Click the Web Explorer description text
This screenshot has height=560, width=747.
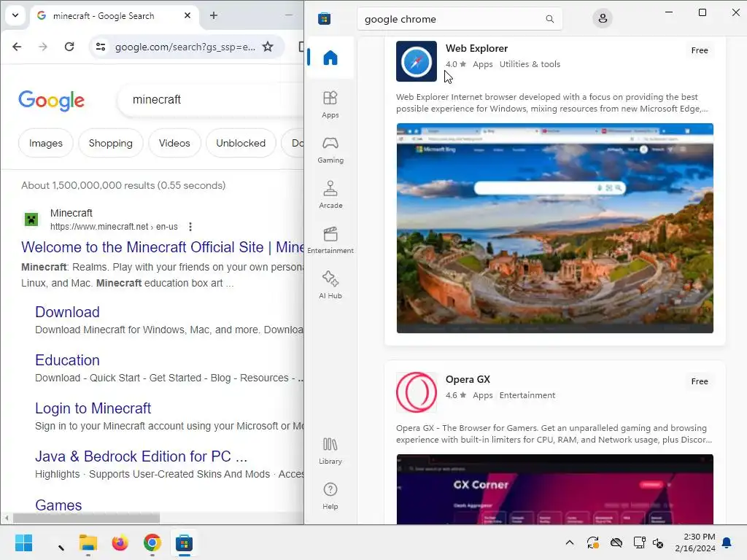(x=551, y=103)
